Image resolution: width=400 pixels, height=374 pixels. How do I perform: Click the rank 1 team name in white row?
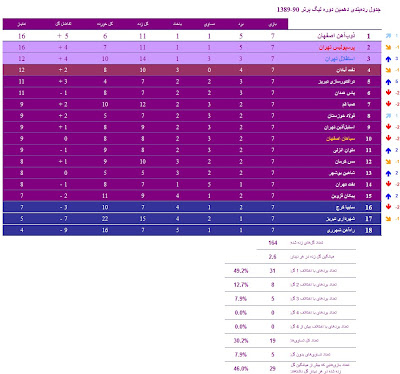pos(336,36)
